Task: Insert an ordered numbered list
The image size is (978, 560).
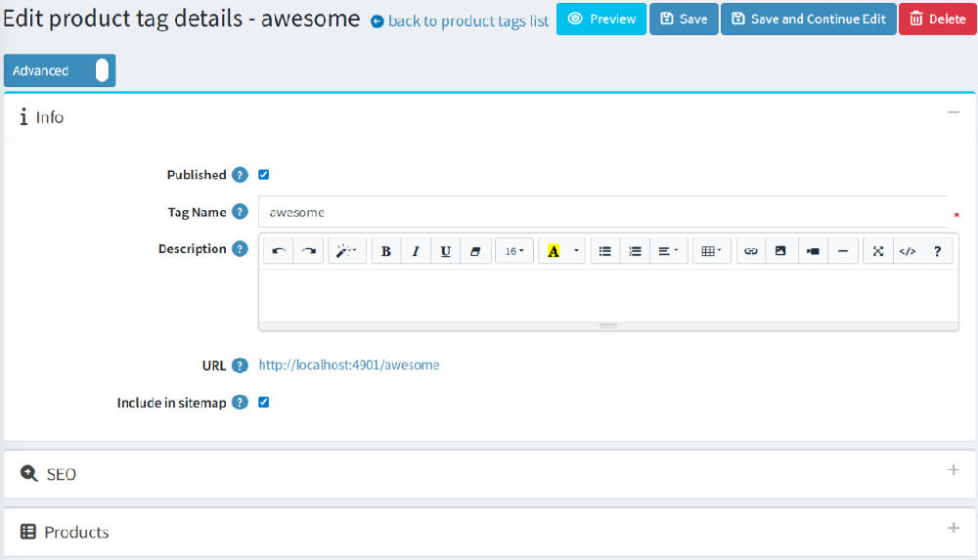Action: tap(635, 251)
